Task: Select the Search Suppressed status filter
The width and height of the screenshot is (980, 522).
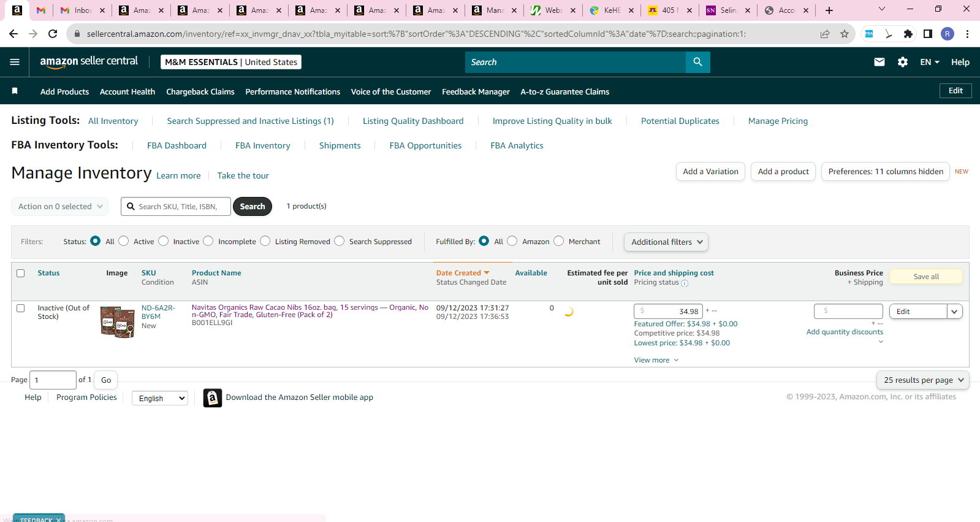Action: [339, 241]
